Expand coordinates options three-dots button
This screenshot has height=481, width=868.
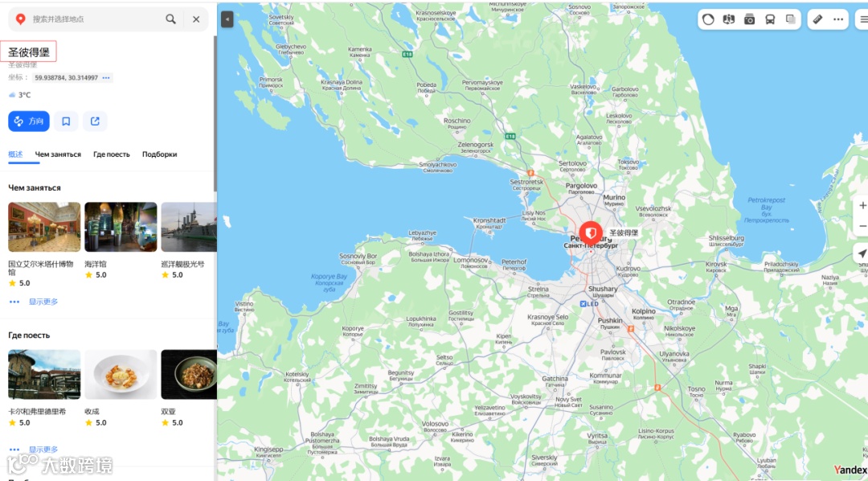[106, 77]
